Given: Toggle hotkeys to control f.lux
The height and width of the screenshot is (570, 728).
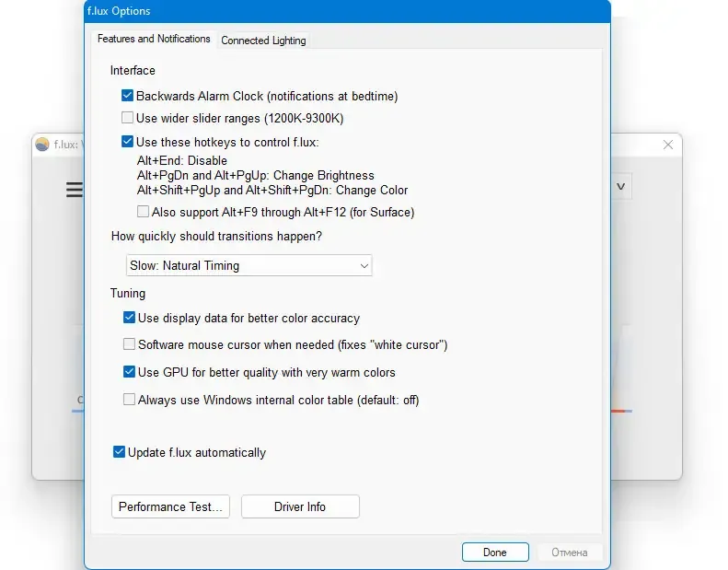Looking at the screenshot, I should point(127,141).
